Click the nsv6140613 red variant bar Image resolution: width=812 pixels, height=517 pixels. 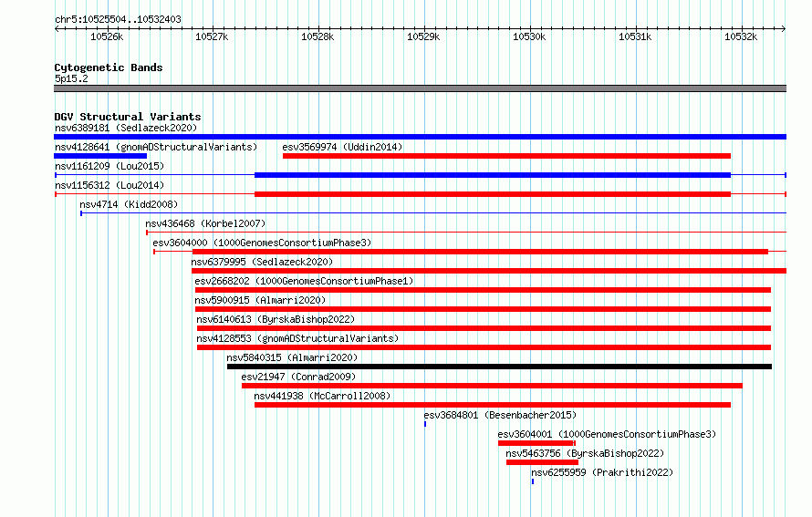click(484, 328)
